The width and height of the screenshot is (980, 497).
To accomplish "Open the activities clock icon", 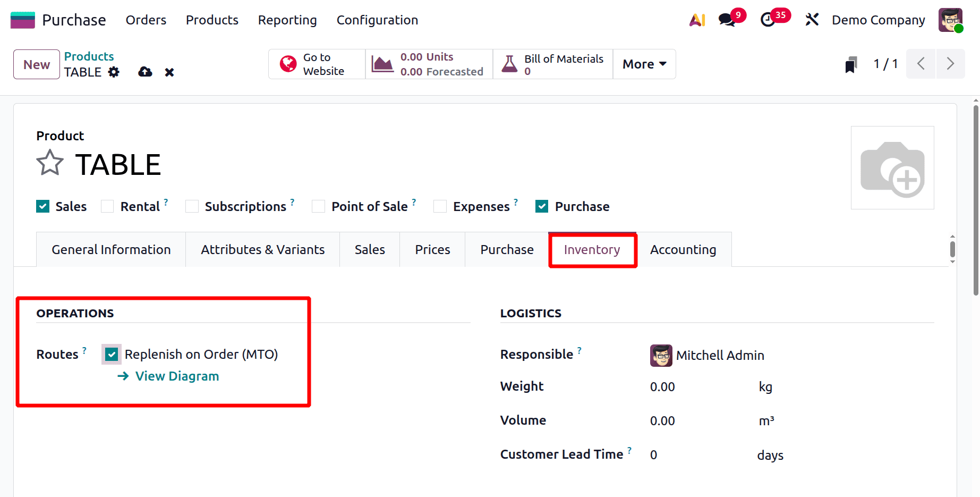I will [769, 20].
